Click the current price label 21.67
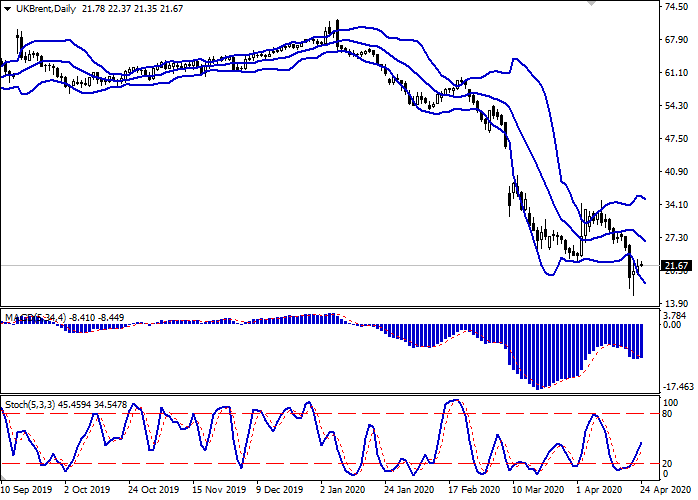 676,265
